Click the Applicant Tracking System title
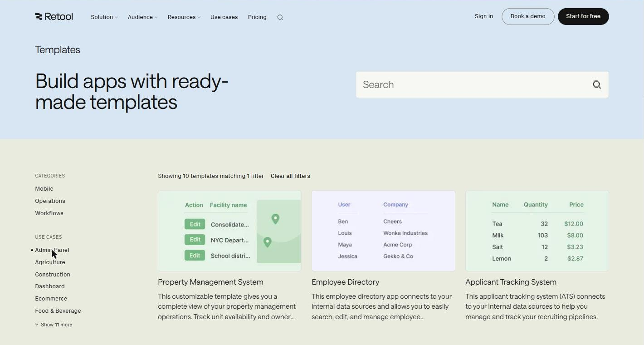Image resolution: width=644 pixels, height=345 pixels. [511, 282]
